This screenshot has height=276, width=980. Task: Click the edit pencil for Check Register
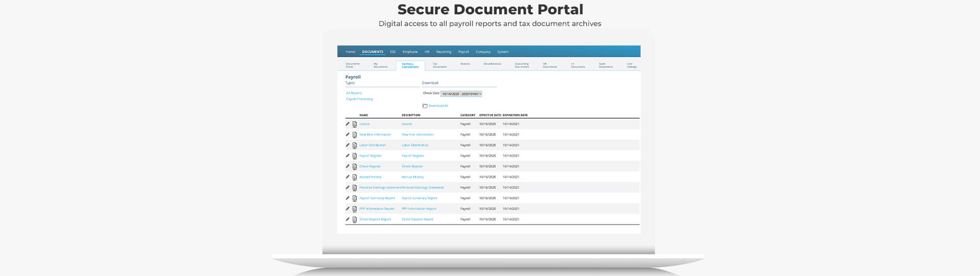pos(348,166)
